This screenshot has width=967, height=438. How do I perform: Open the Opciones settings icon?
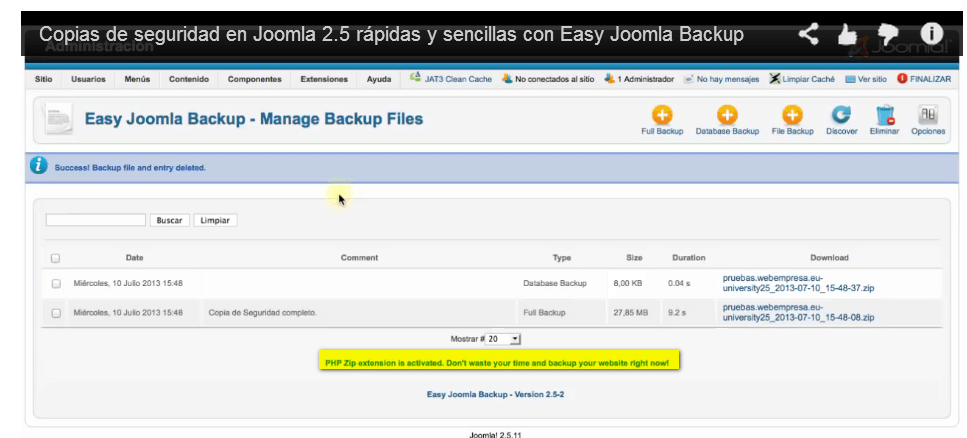point(928,115)
